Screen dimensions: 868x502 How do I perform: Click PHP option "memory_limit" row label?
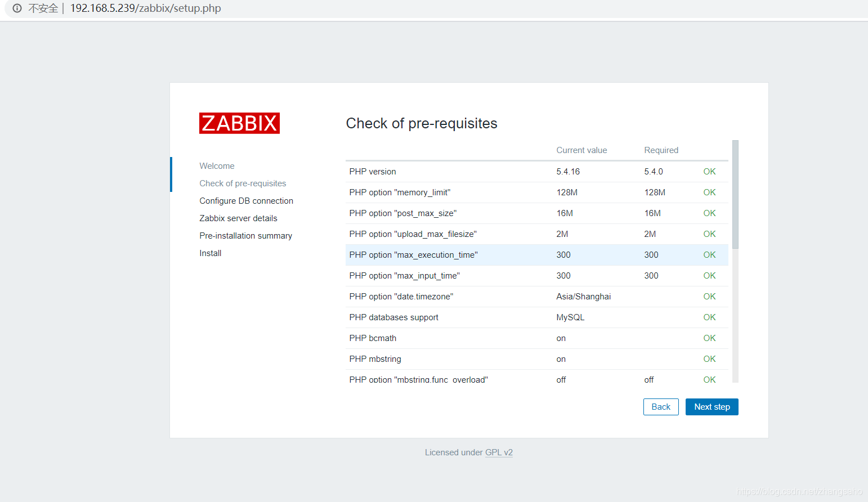(400, 192)
